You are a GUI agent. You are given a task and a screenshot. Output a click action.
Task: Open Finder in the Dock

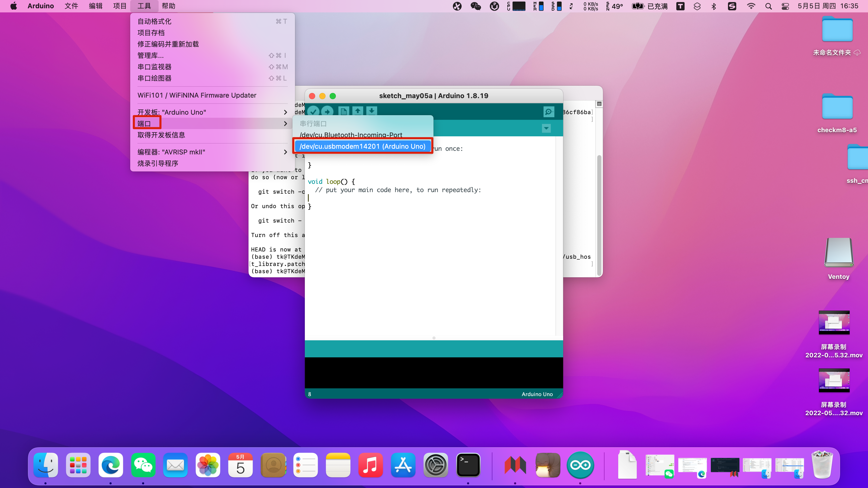point(46,465)
